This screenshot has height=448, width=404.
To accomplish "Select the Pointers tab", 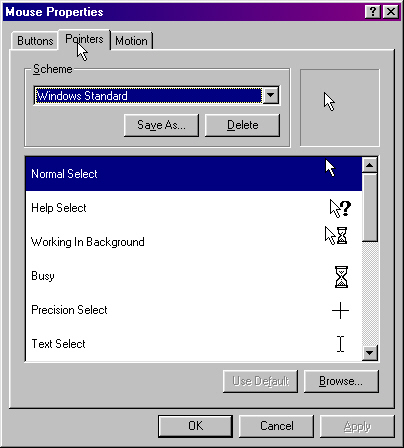I will coord(84,39).
